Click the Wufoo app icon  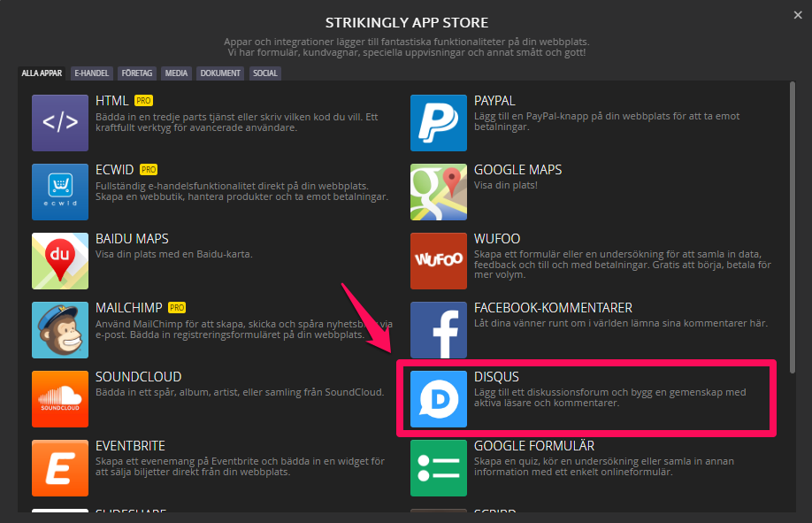439,261
